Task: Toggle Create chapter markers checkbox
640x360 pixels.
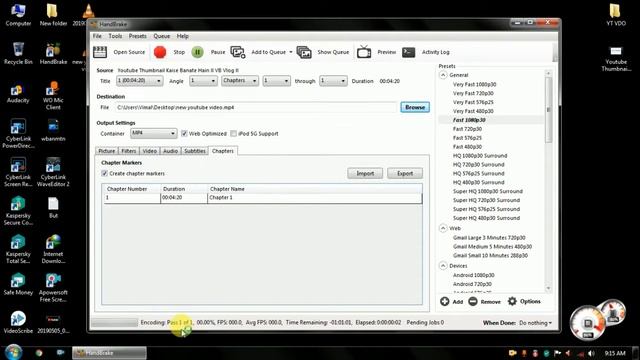Action: [104, 173]
